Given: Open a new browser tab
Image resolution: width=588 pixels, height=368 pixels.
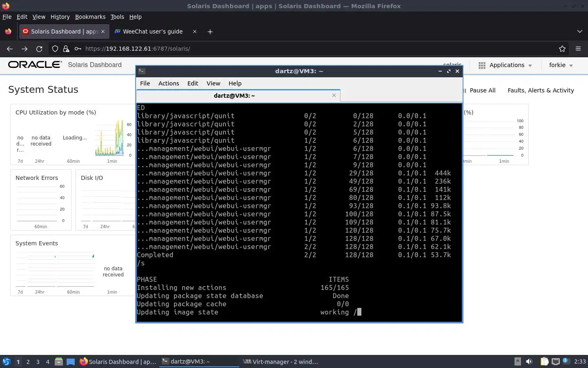Looking at the screenshot, I should [x=210, y=31].
